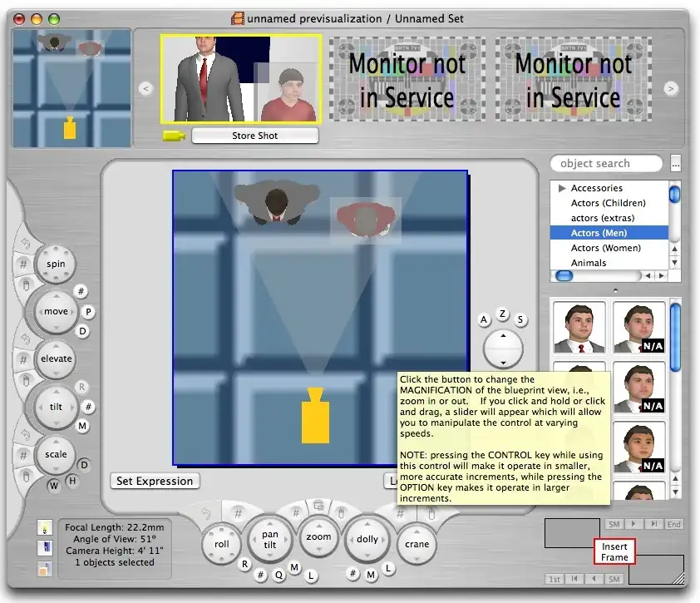
Task: Expand the Accessories category
Action: [562, 188]
